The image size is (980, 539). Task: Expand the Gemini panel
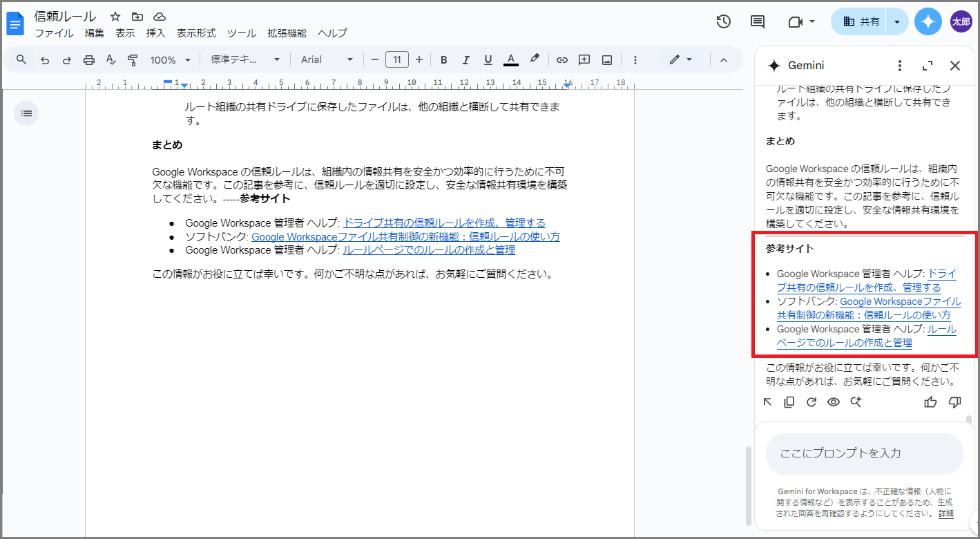tap(928, 66)
